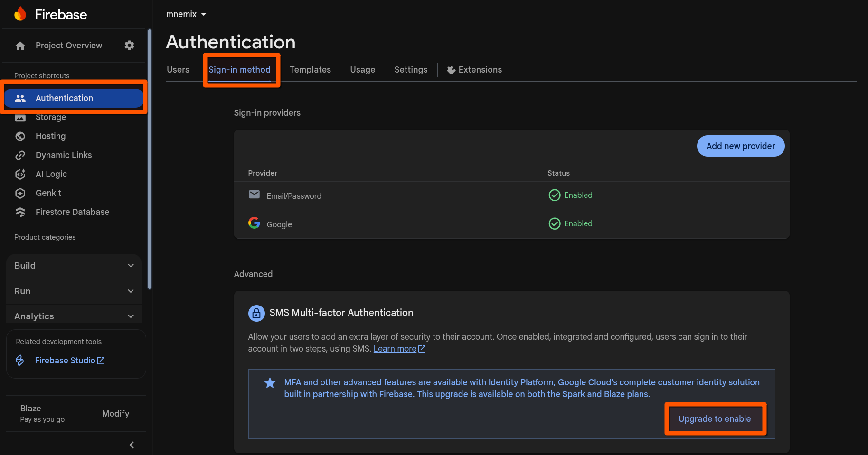Select AI Logic in the sidebar

tap(51, 174)
